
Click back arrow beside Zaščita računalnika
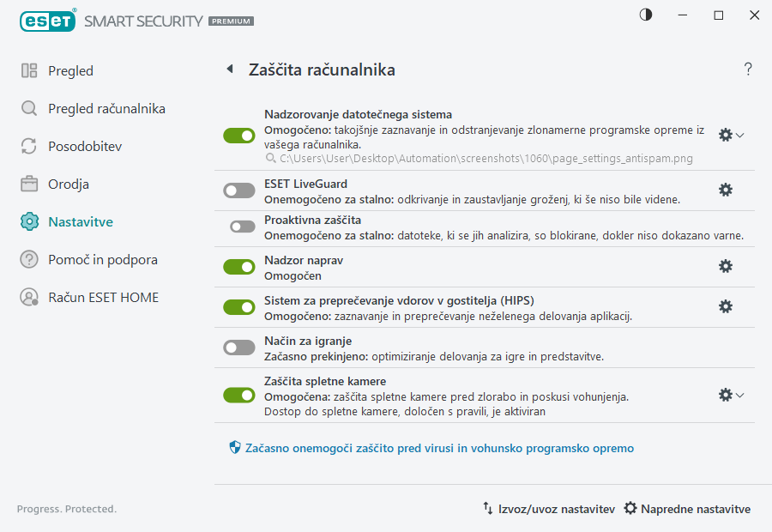(x=229, y=69)
